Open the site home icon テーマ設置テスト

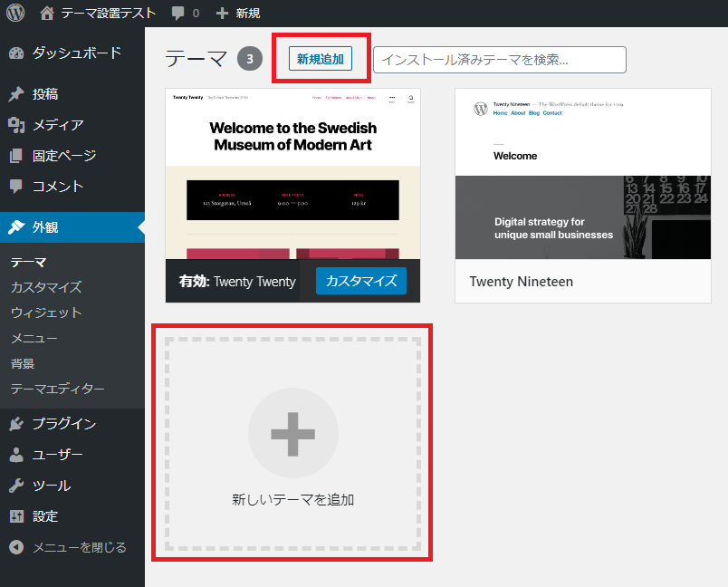point(48,14)
